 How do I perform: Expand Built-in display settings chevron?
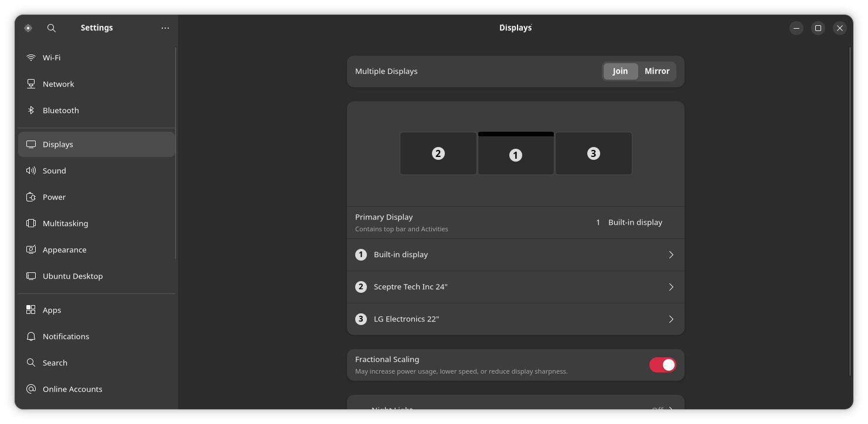[671, 255]
